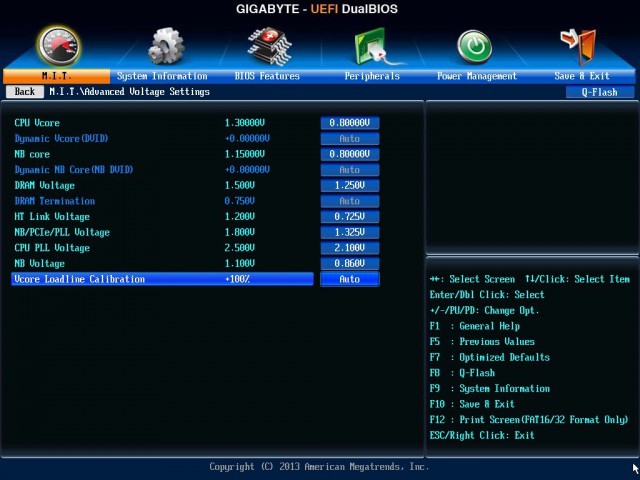Open the Dynamic Vcore(DVID) Auto option
The height and width of the screenshot is (480, 640).
pos(350,139)
